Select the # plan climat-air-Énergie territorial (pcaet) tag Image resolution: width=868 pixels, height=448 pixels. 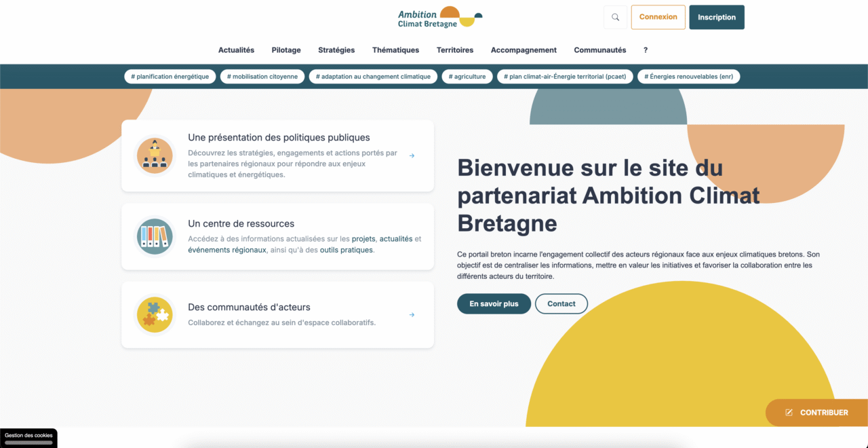click(x=565, y=77)
